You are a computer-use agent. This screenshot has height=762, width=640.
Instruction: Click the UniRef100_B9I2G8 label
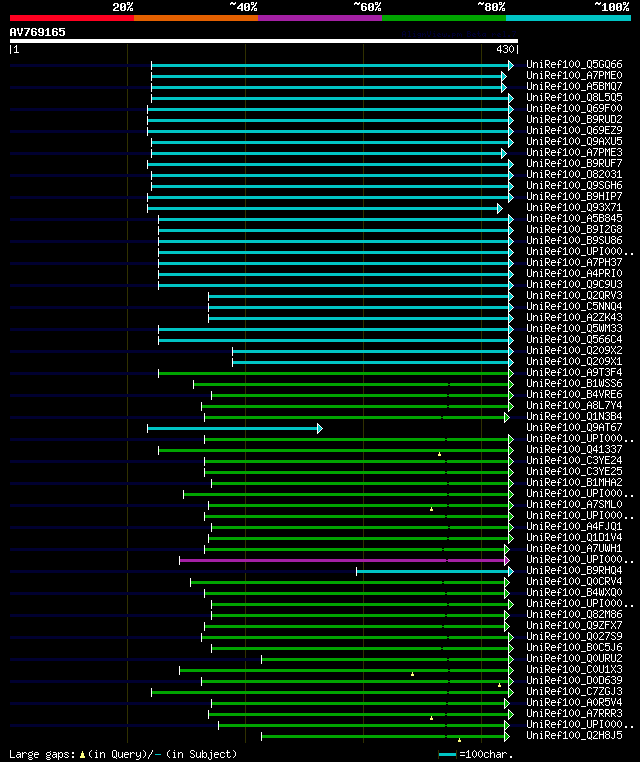(x=574, y=229)
